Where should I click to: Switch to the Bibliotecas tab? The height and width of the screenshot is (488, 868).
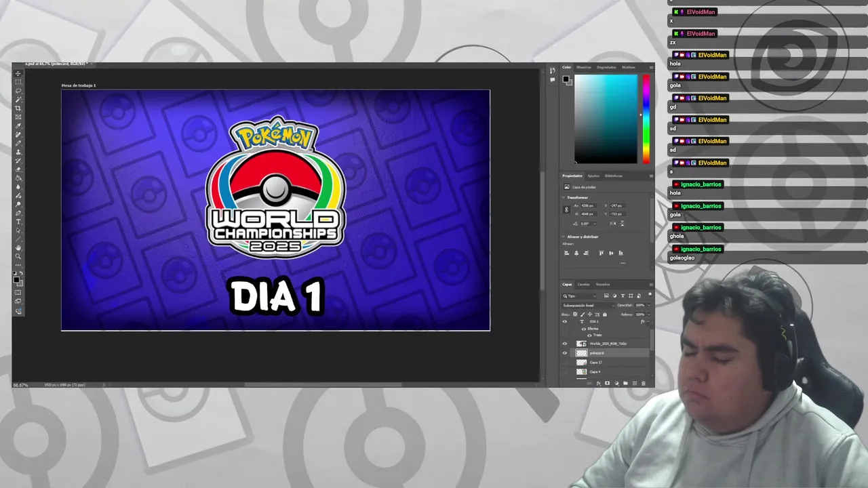coord(614,176)
